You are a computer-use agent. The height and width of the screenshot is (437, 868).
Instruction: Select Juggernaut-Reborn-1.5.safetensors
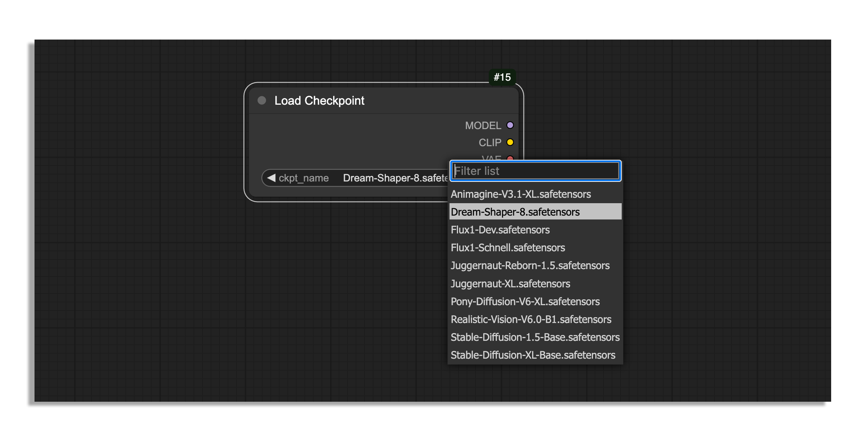click(x=530, y=266)
